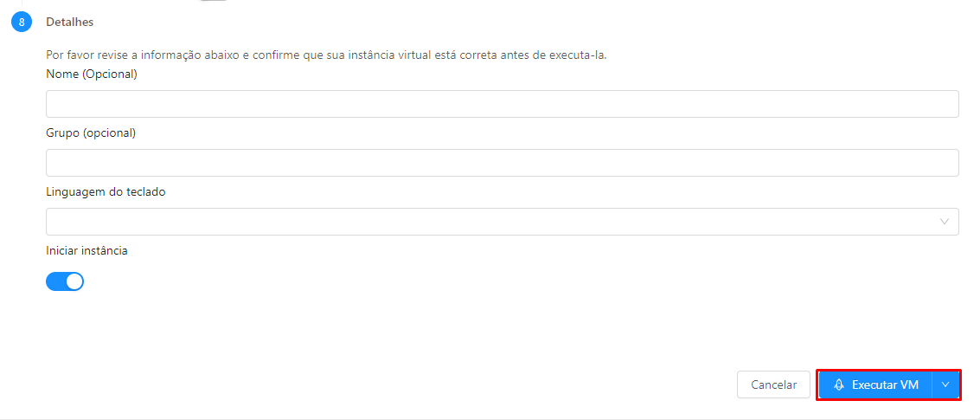Click the vertical step connector line above step 8

click(22, 3)
